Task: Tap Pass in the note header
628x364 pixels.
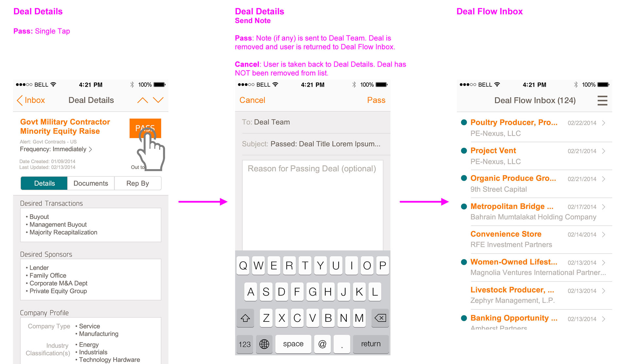Action: pos(376,100)
